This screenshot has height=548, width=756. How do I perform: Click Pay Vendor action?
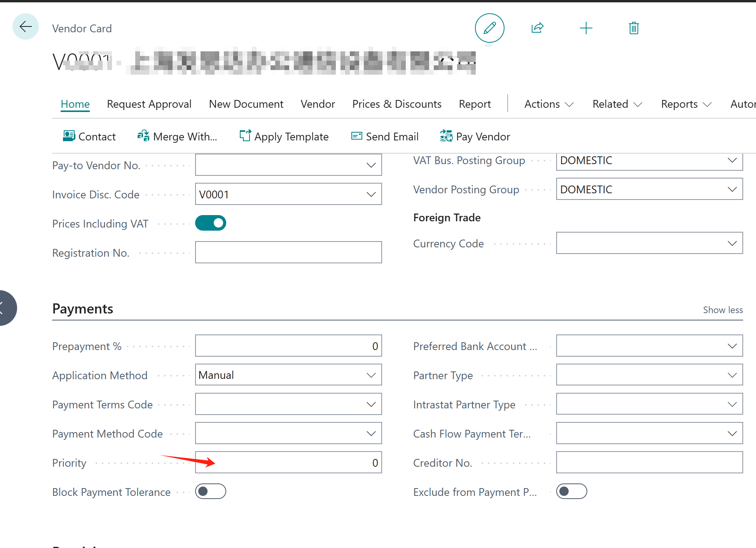point(475,137)
